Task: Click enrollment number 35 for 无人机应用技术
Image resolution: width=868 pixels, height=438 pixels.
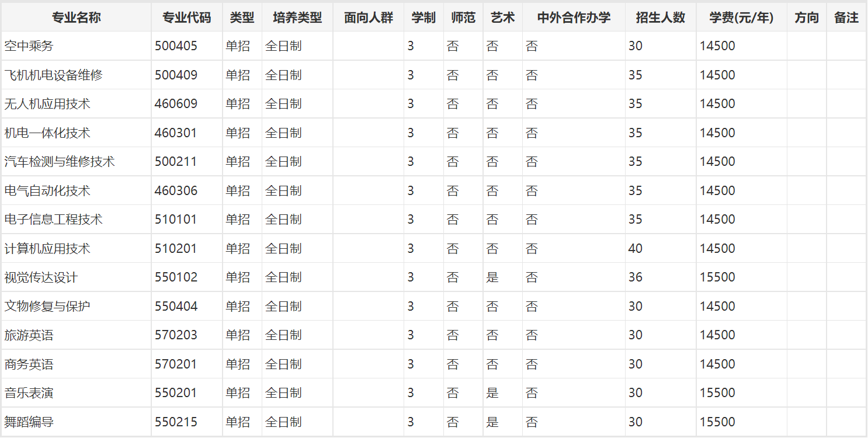Action: pyautogui.click(x=636, y=104)
